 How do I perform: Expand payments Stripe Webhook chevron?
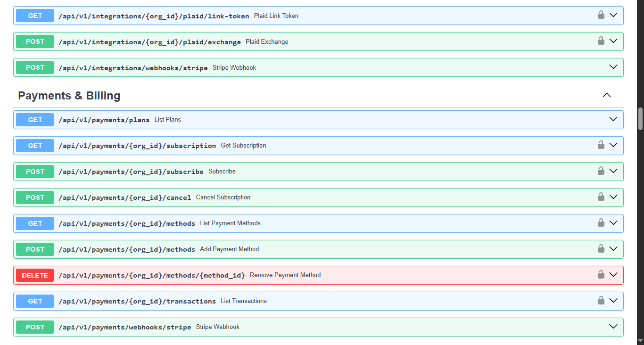(613, 327)
